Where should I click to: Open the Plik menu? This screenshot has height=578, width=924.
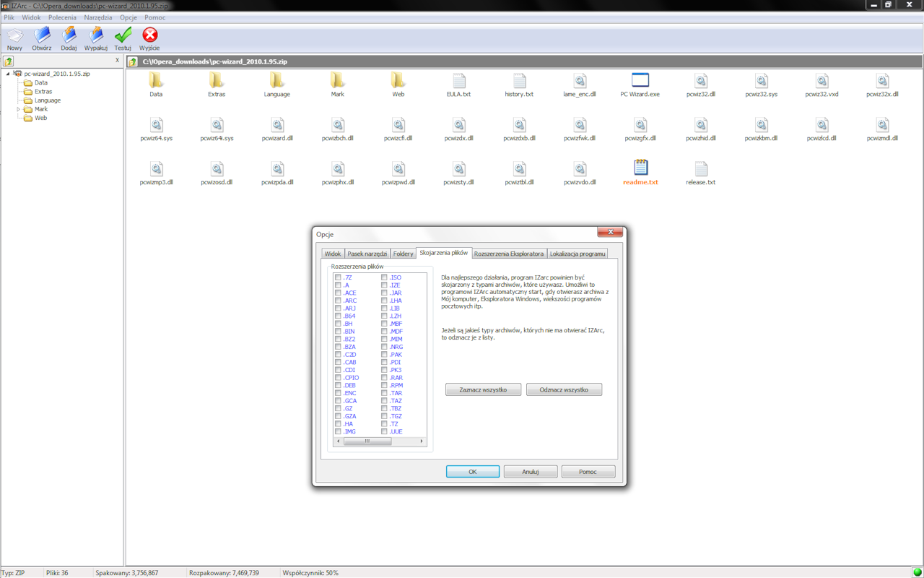coord(9,17)
